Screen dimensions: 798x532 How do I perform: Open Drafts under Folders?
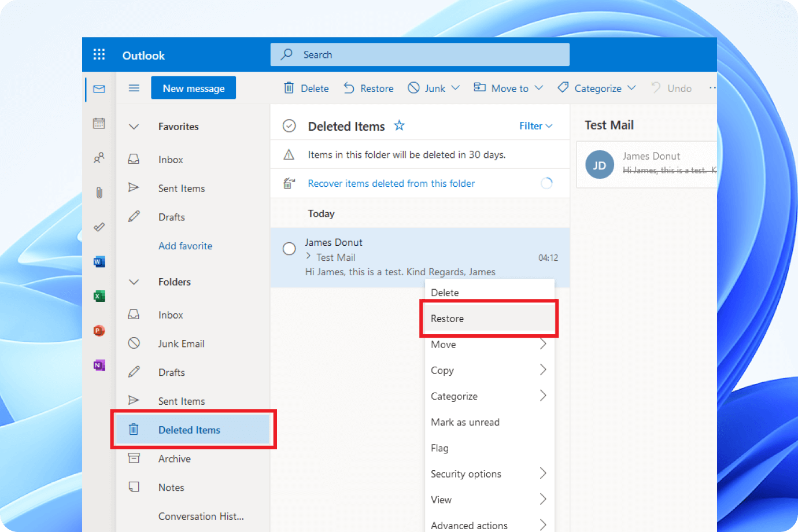tap(193, 372)
